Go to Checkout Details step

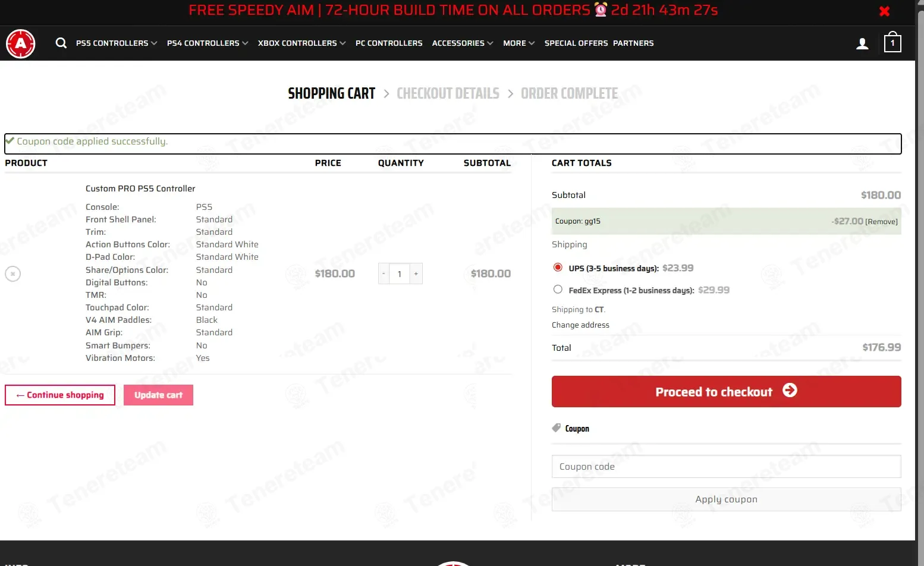pyautogui.click(x=448, y=93)
